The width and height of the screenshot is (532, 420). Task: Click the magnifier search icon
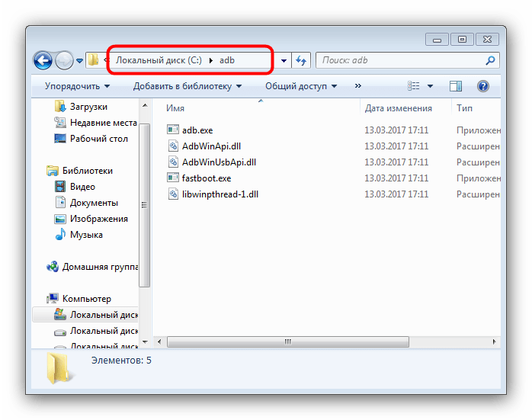pos(491,60)
